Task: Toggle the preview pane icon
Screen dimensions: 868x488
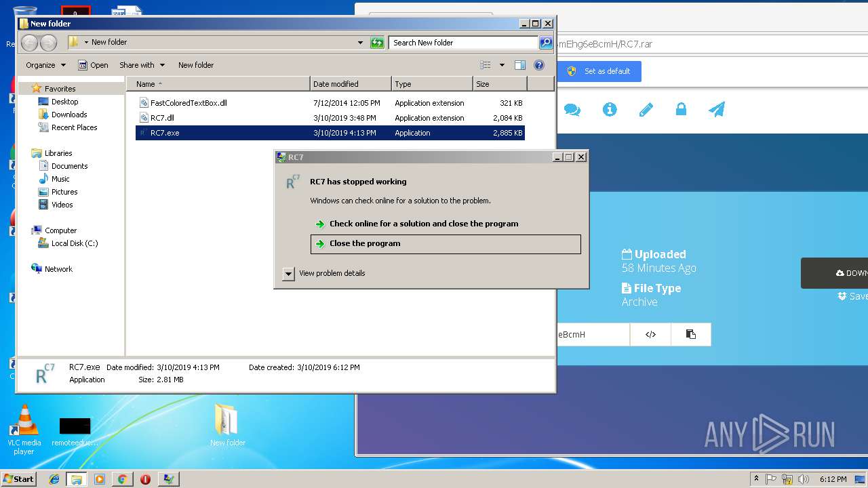Action: pos(520,65)
